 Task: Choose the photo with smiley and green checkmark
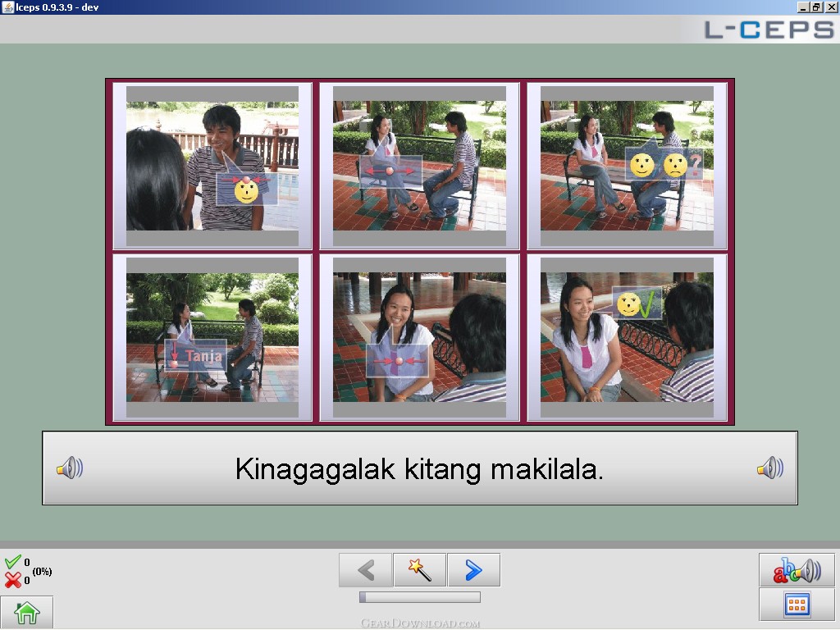pyautogui.click(x=627, y=337)
